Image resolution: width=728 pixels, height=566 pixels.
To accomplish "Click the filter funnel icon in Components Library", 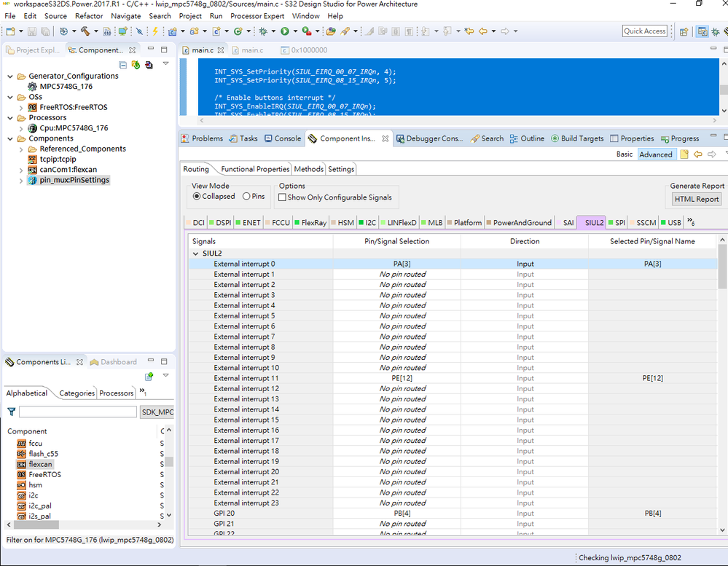I will [11, 412].
